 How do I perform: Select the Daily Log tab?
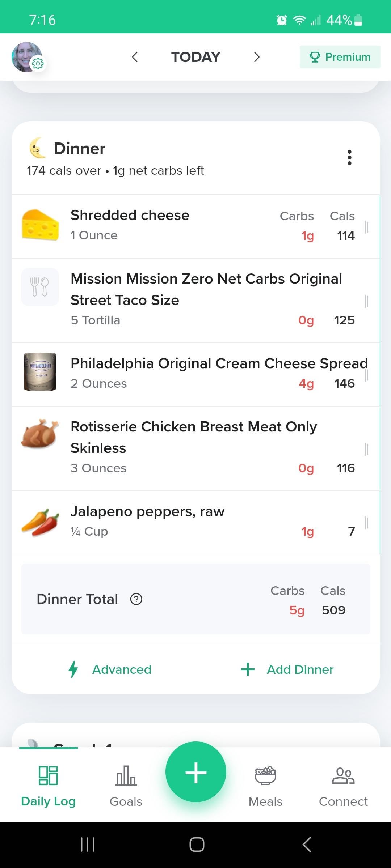(x=48, y=786)
